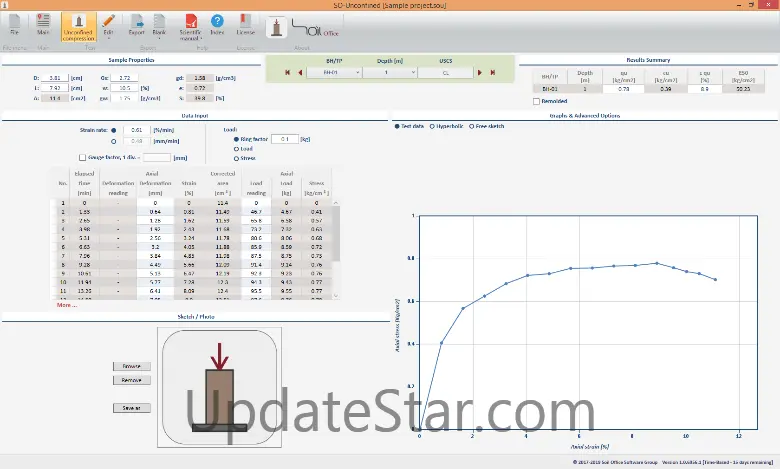Enable the Gauge factor checkbox
This screenshot has height=469, width=780.
coord(83,158)
